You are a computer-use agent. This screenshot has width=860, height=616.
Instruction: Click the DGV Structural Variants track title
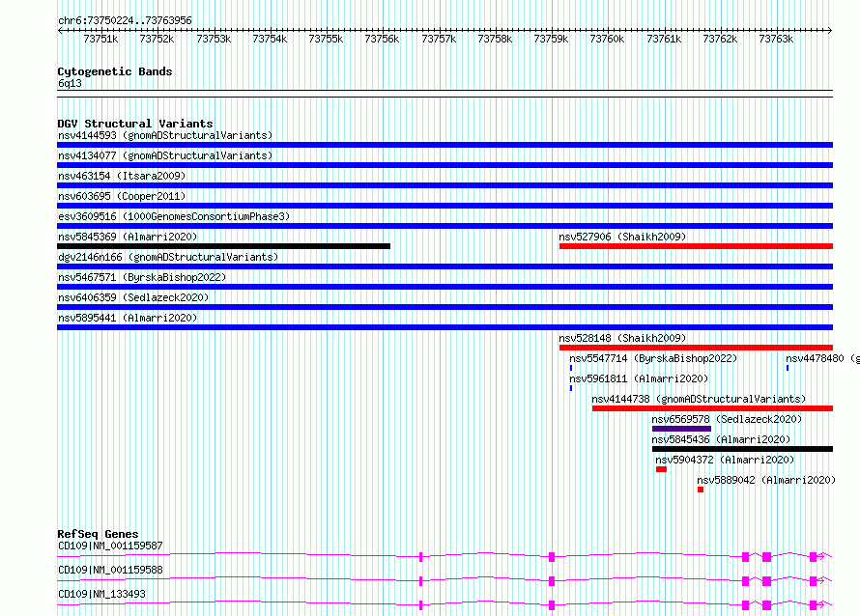click(x=135, y=124)
